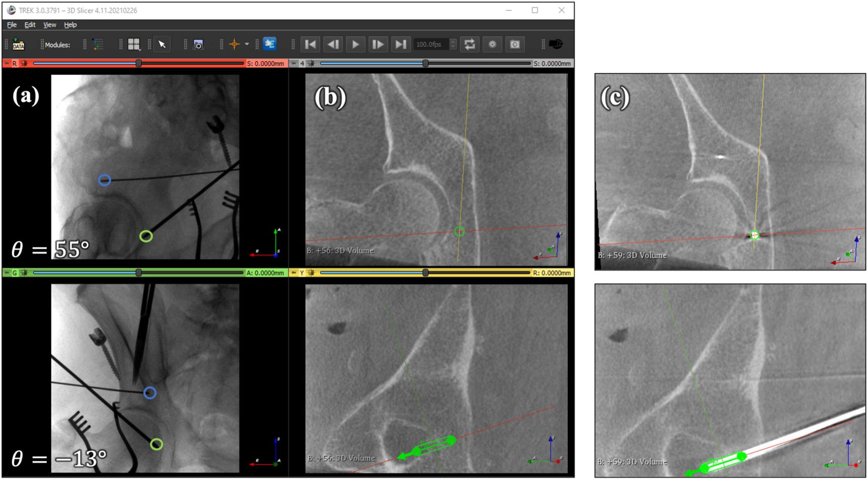Click the record icon in the sequence toolbar
This screenshot has height=479, width=868.
point(493,44)
